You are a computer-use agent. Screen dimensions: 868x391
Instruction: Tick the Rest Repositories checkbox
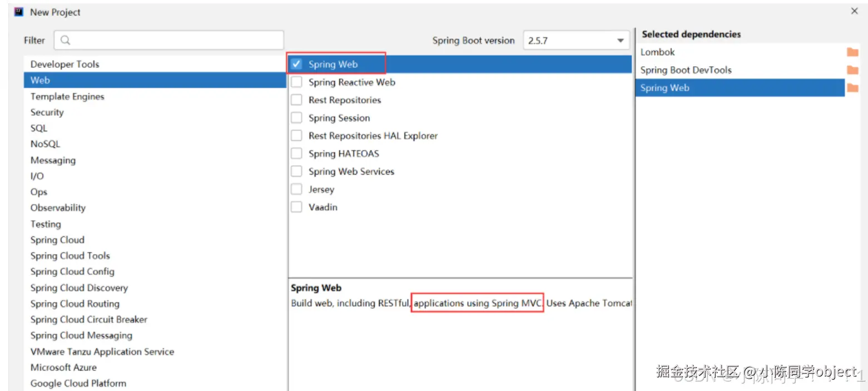[297, 100]
